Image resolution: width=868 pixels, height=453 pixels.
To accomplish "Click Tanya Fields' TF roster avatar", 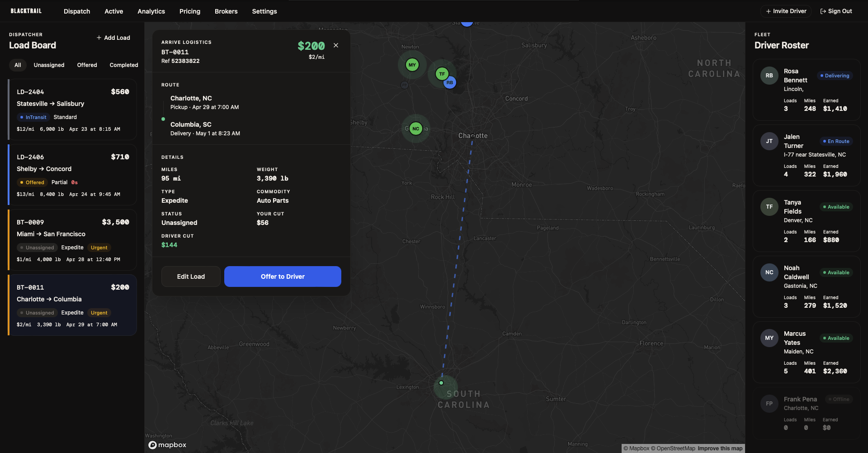I will [769, 207].
